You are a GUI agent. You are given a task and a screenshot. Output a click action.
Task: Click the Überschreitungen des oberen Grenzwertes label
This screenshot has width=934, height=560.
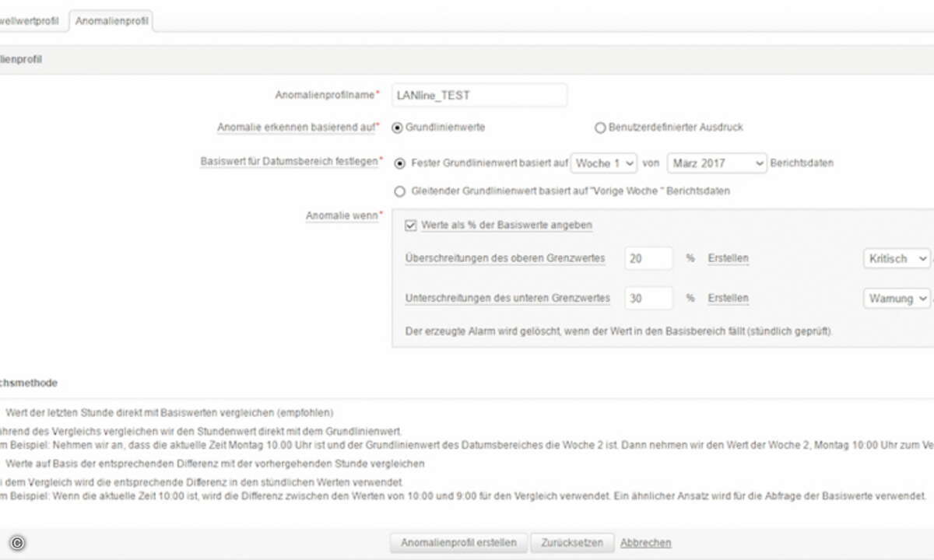[x=505, y=258]
